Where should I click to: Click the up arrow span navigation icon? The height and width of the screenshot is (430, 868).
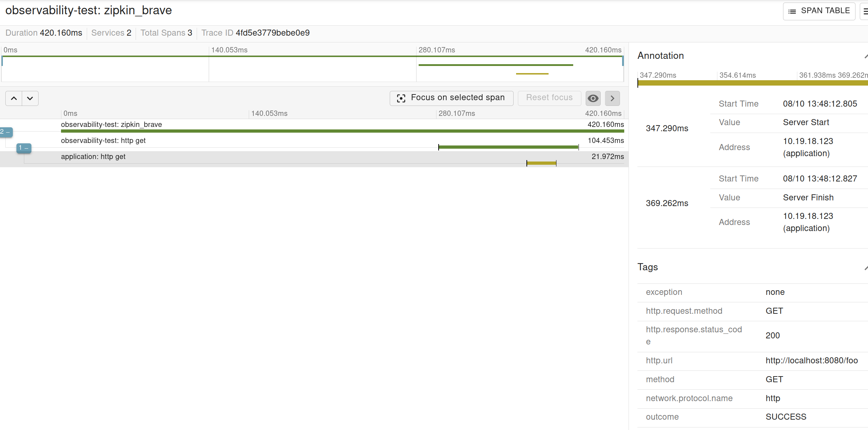coord(14,98)
